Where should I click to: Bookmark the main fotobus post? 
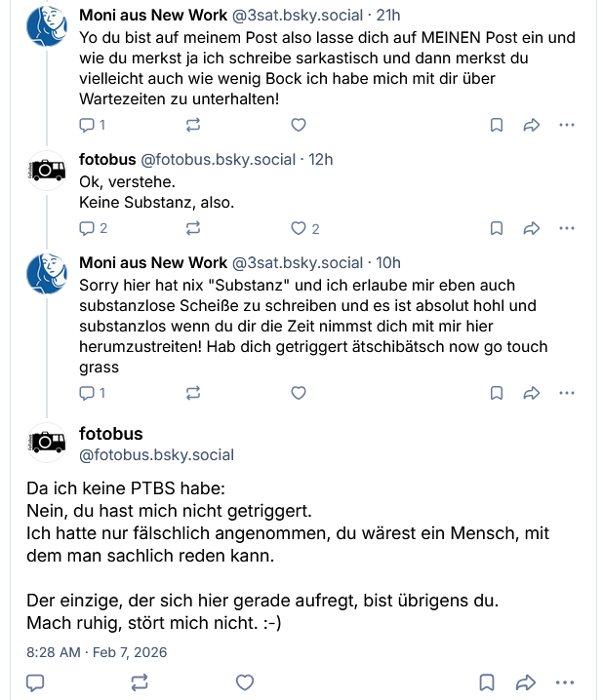pos(486,682)
